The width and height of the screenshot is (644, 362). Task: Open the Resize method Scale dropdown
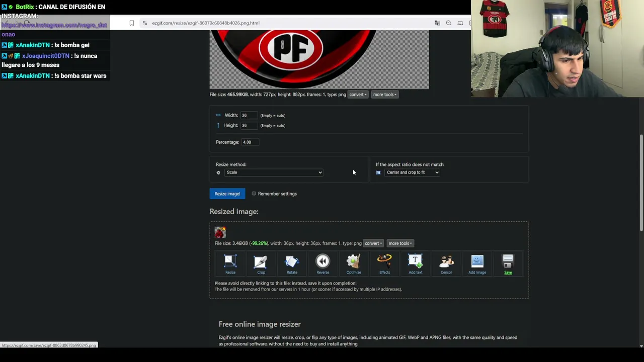[x=274, y=172]
